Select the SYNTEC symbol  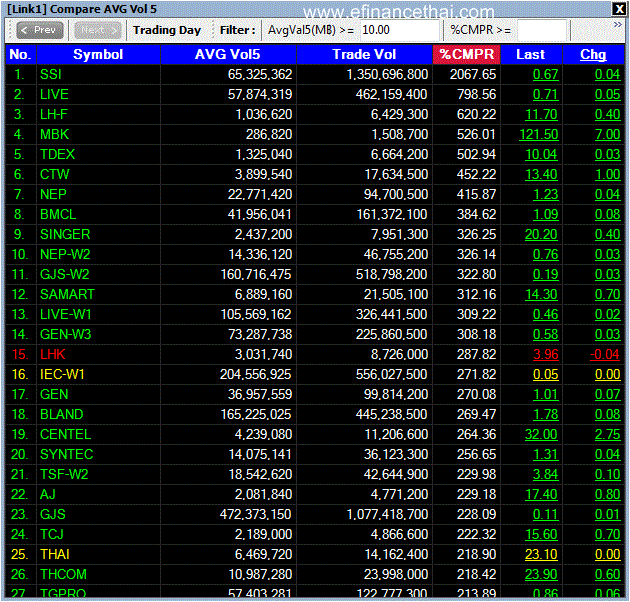tap(67, 455)
